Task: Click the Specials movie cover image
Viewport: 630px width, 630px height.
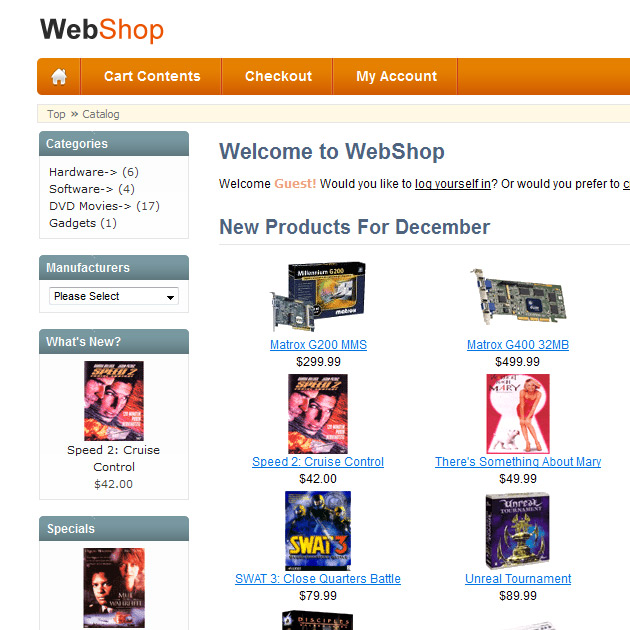Action: (x=114, y=587)
